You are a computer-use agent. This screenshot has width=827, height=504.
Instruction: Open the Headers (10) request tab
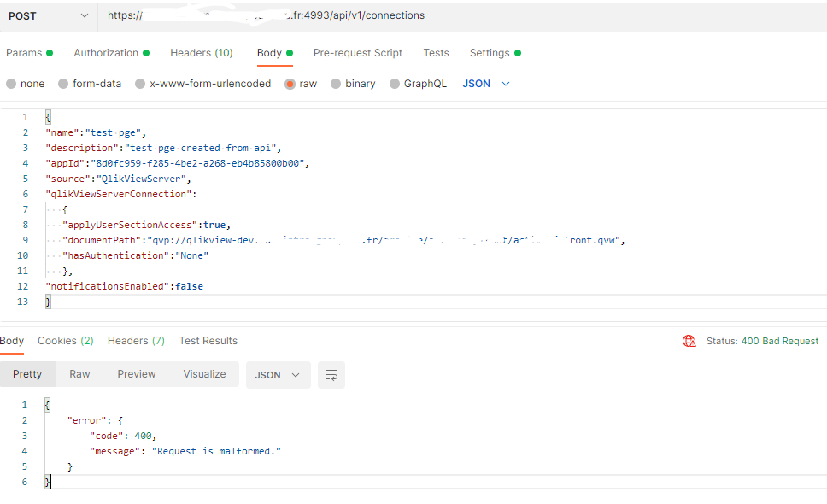point(202,53)
